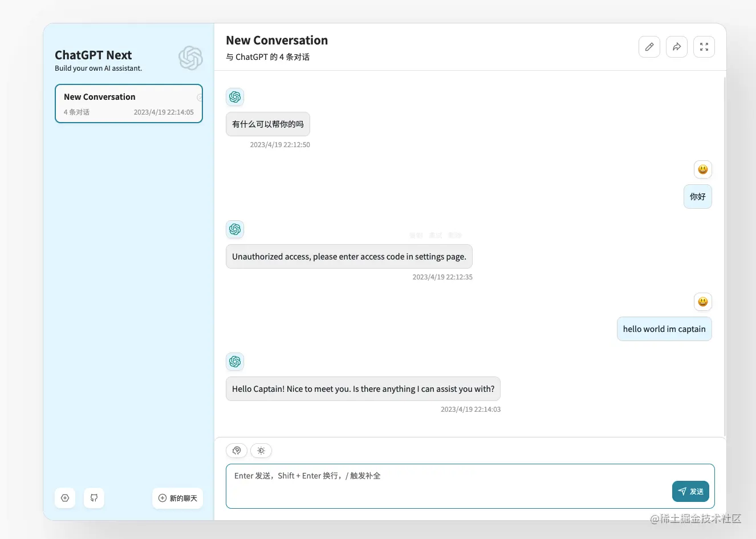The height and width of the screenshot is (539, 756).
Task: Enter fullscreen with the expand icon
Action: tap(704, 47)
